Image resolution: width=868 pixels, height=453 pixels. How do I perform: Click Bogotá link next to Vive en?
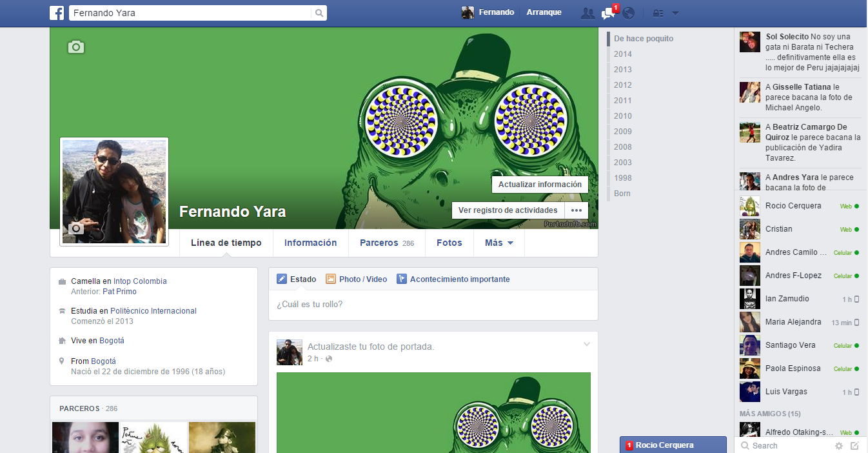click(112, 341)
